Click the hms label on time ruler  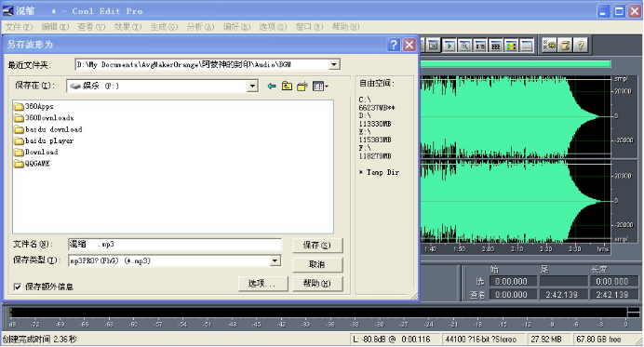tap(602, 249)
